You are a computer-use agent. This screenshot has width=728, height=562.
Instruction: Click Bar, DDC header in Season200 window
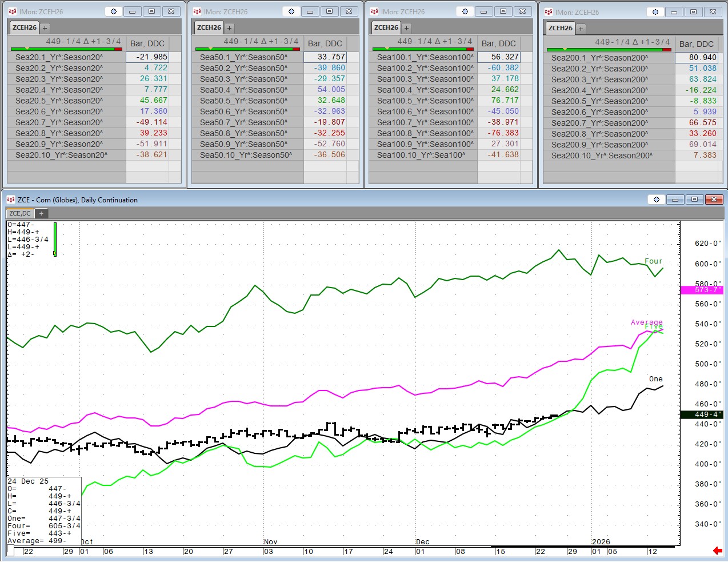point(696,44)
